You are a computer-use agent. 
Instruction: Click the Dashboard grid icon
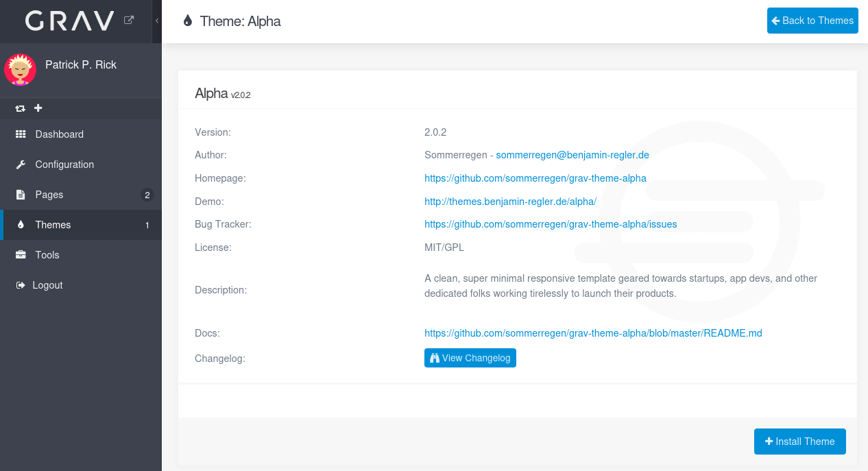(x=21, y=134)
